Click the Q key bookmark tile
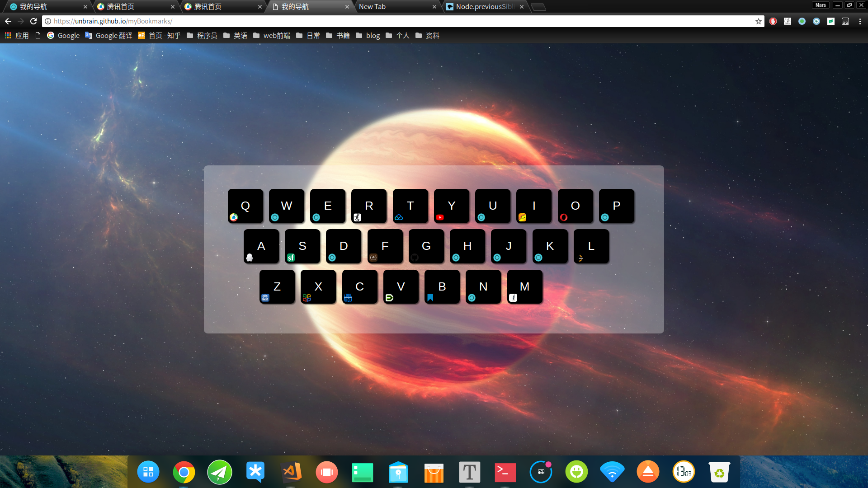This screenshot has height=488, width=868. pyautogui.click(x=245, y=206)
